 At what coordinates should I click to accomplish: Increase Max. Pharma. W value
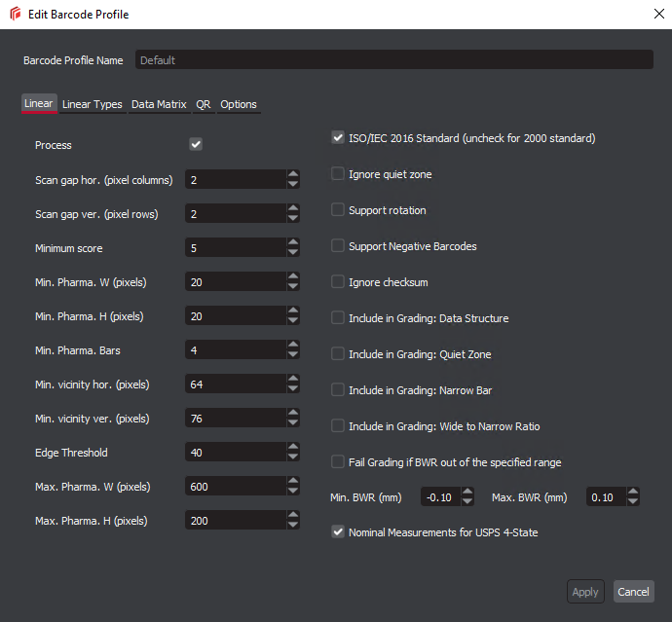[293, 482]
